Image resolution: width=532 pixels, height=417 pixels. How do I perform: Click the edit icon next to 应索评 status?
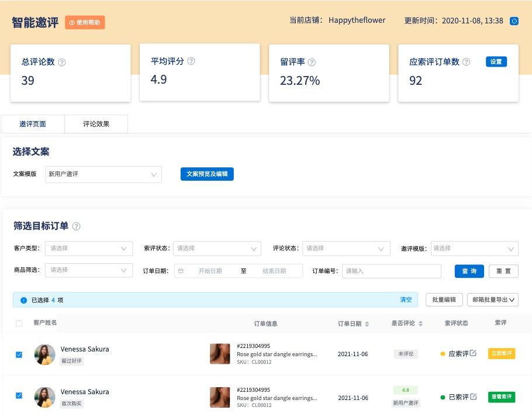pyautogui.click(x=474, y=353)
